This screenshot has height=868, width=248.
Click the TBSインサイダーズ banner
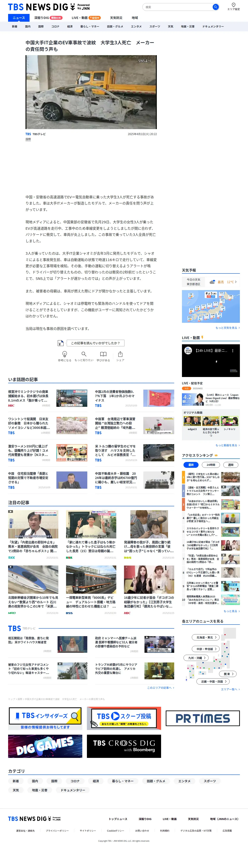[x=45, y=718]
